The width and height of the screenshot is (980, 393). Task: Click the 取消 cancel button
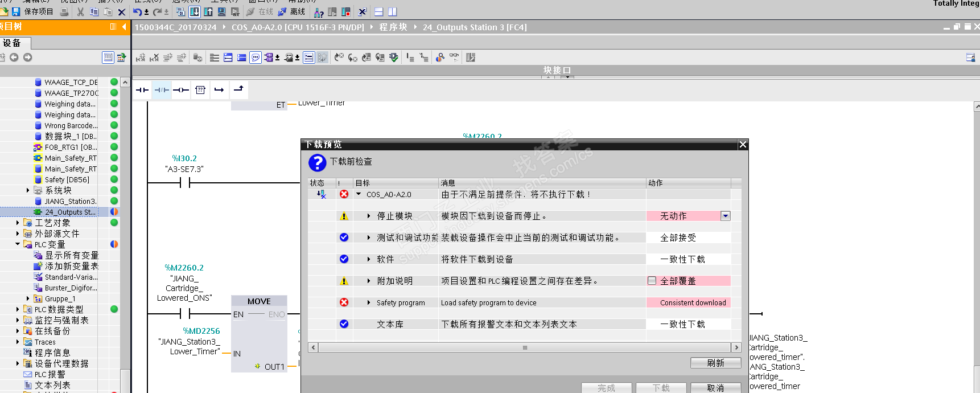point(715,388)
